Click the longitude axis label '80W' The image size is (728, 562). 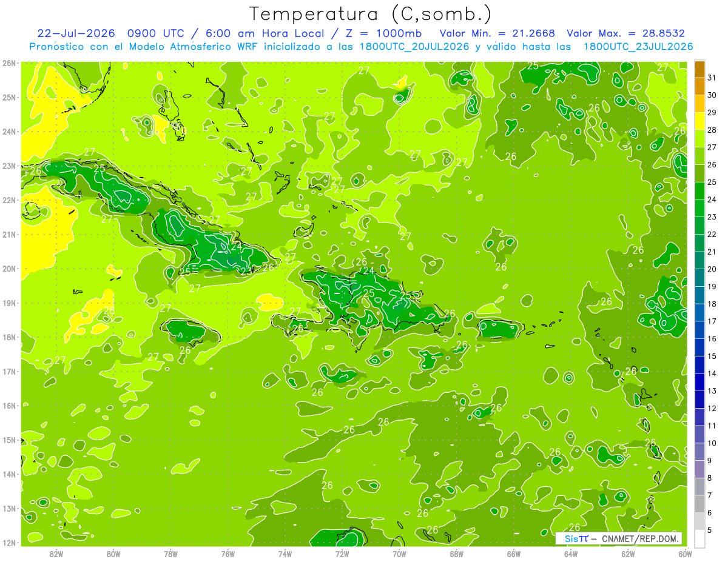(x=113, y=554)
